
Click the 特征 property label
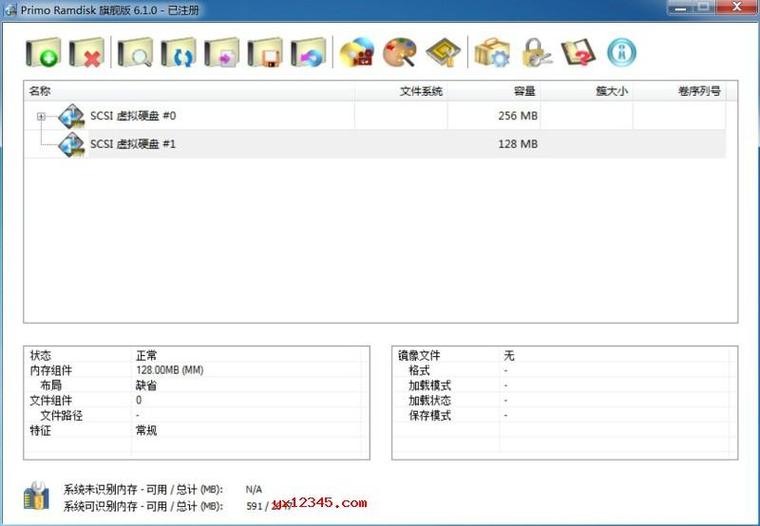point(40,430)
